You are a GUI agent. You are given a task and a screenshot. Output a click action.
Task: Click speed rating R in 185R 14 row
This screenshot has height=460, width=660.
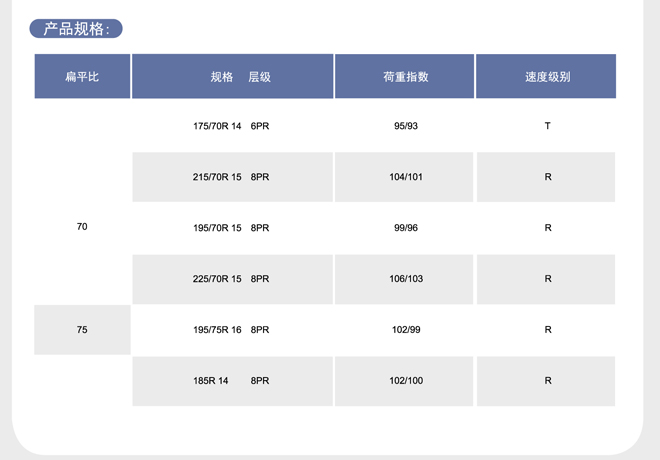coord(546,381)
